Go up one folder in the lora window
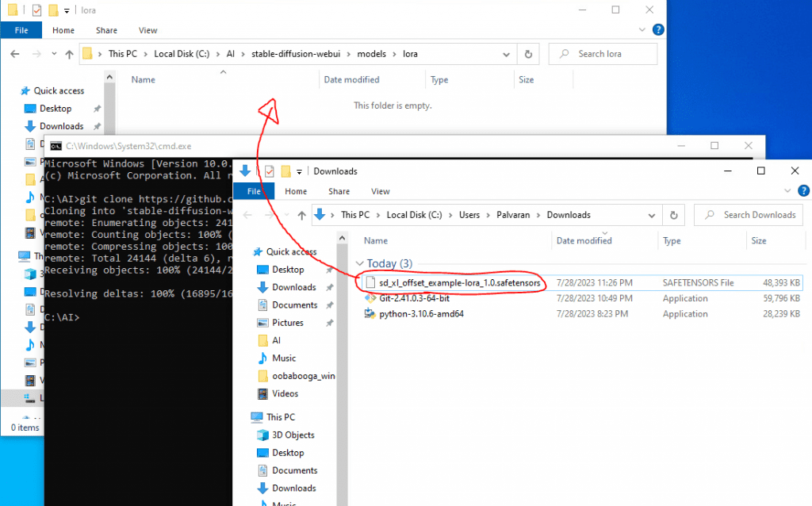Image resolution: width=812 pixels, height=506 pixels. [x=70, y=54]
